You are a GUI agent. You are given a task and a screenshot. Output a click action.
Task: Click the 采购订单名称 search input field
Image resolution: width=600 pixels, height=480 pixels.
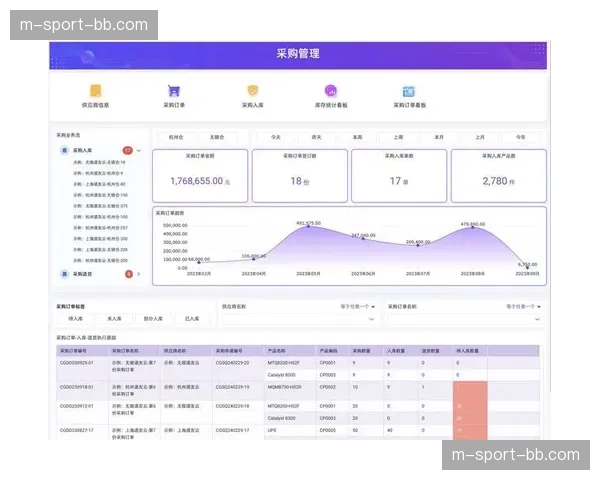pos(462,319)
